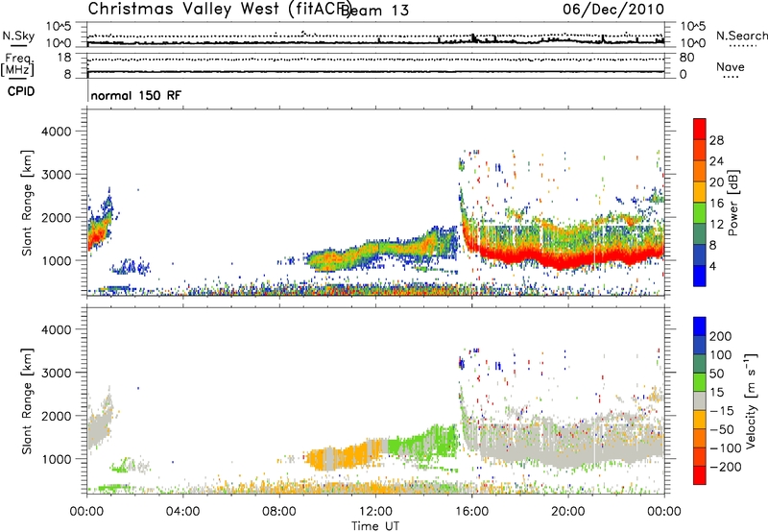
Task: Click the '24' label on the Power colorbar
Action: pos(716,161)
